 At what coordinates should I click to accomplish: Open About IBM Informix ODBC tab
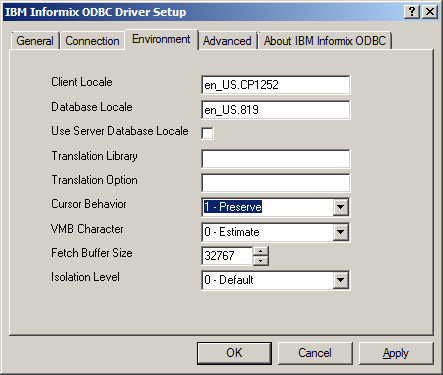[x=325, y=41]
